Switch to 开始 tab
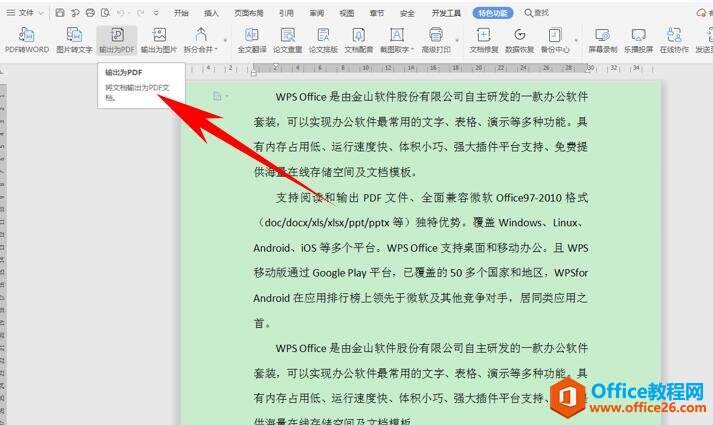 (x=181, y=13)
